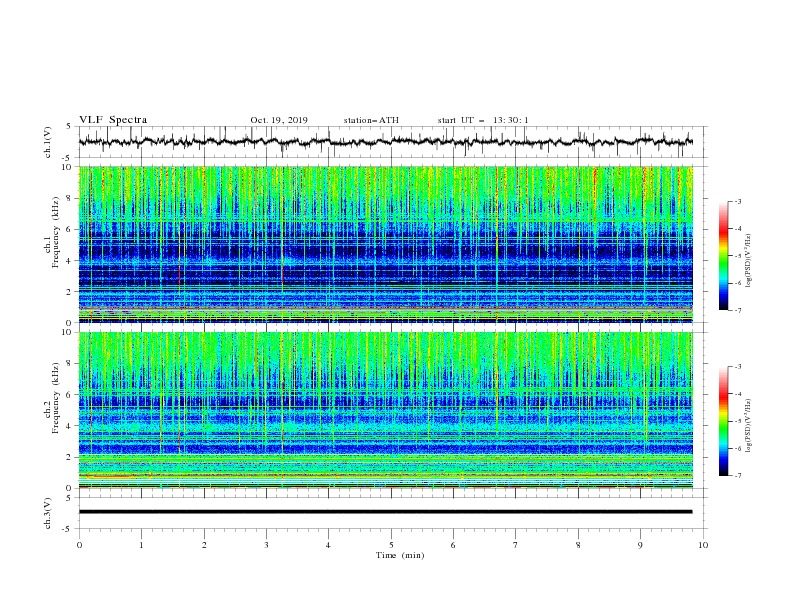
Task: Select the "start UT = 13:30:1" text
Action: 483,120
